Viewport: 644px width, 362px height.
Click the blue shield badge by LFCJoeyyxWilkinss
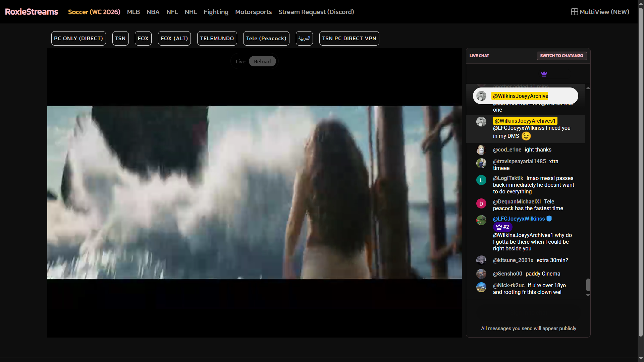click(549, 219)
